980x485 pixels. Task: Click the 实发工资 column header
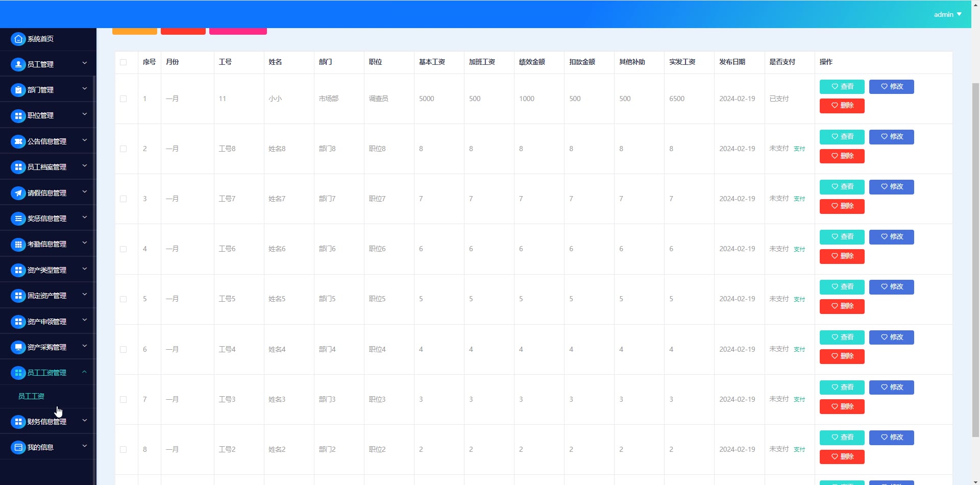click(682, 62)
